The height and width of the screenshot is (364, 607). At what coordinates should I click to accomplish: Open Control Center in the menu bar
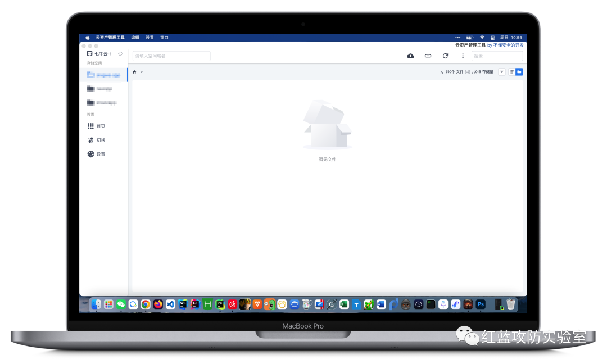493,38
